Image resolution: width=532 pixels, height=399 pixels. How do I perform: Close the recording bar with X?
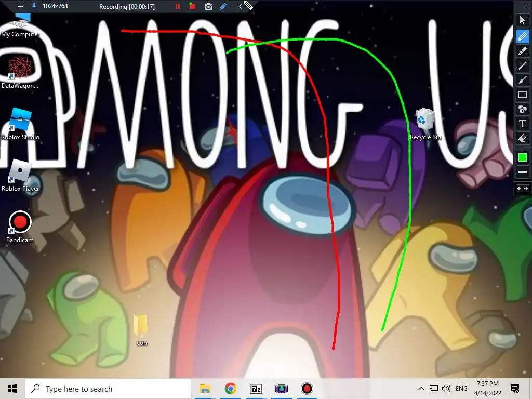tap(239, 6)
